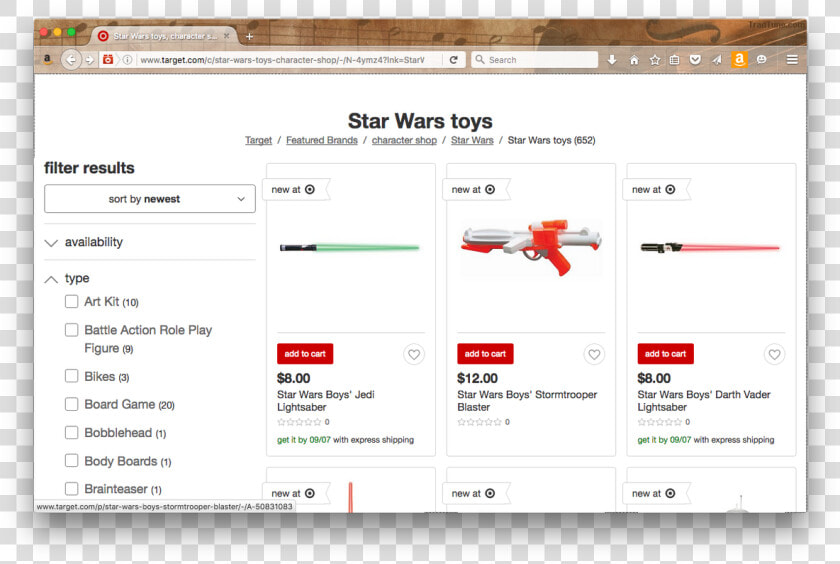Click the smiley face icon in the toolbar
The width and height of the screenshot is (840, 564).
(761, 59)
